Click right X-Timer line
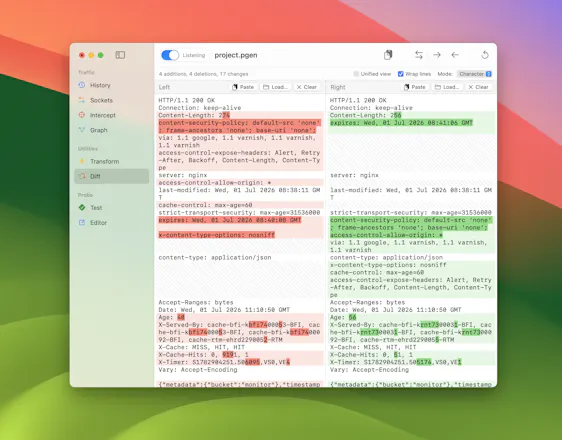The width and height of the screenshot is (562, 440). [396, 362]
